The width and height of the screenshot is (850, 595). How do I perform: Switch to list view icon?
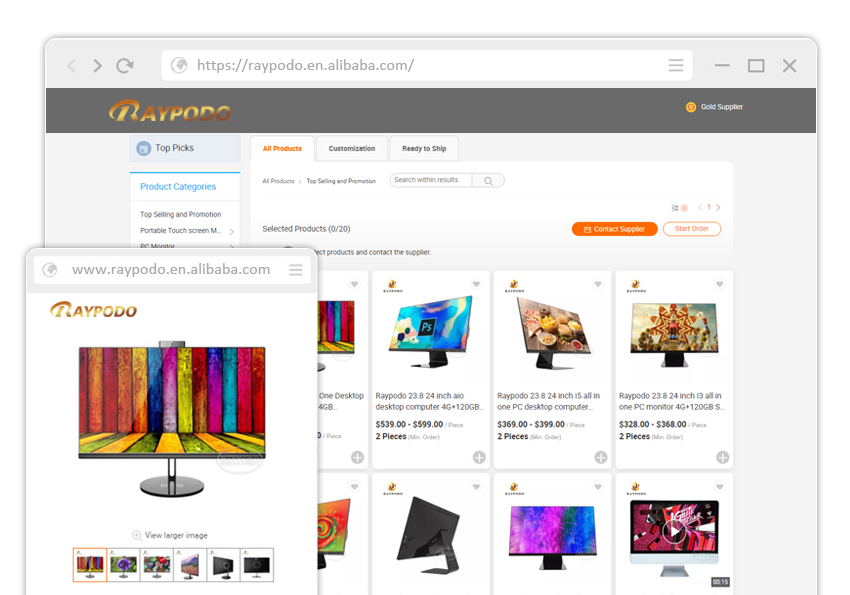click(x=675, y=208)
